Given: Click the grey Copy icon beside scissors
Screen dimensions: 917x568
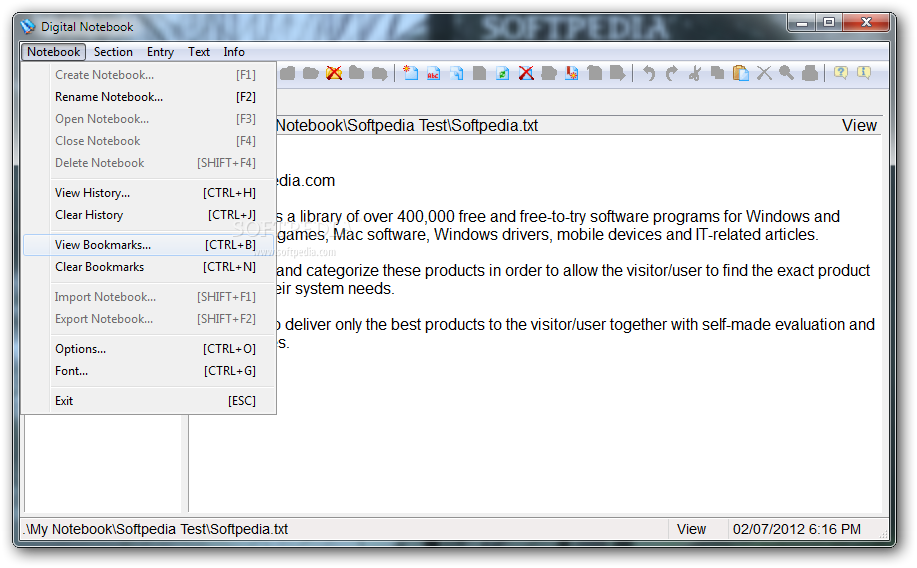Looking at the screenshot, I should click(x=718, y=73).
